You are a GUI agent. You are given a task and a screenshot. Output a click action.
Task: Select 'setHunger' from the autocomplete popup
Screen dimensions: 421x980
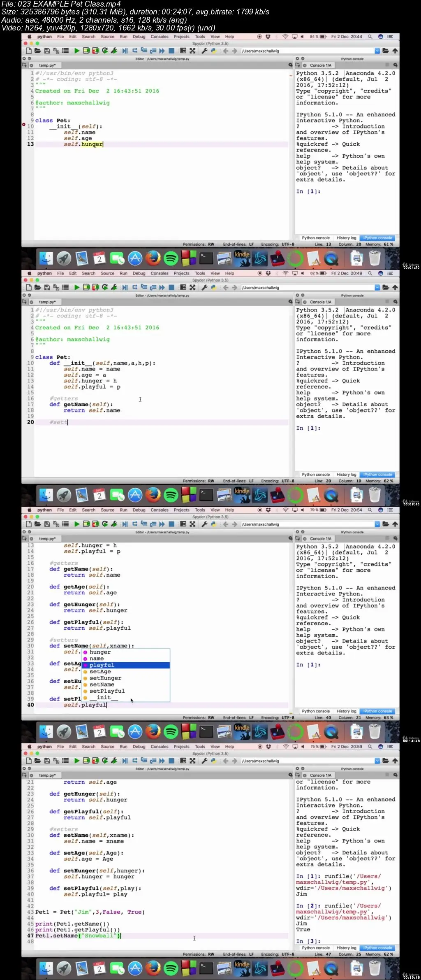pyautogui.click(x=126, y=678)
